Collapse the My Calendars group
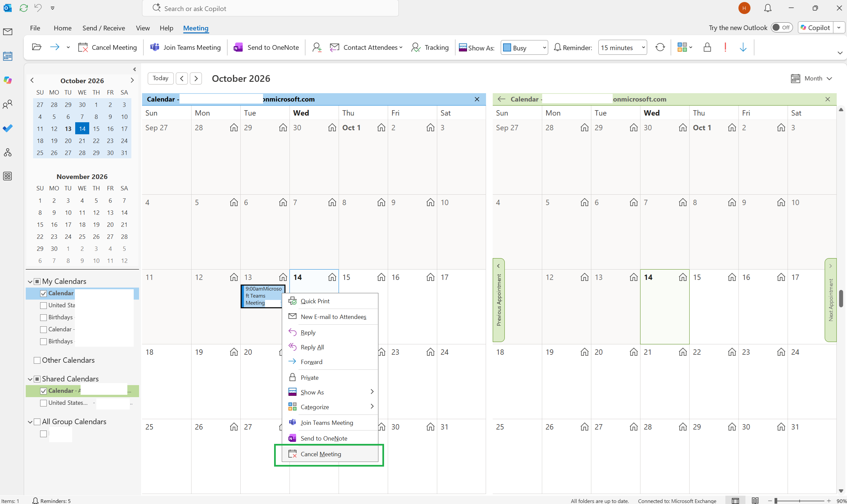 (x=30, y=282)
